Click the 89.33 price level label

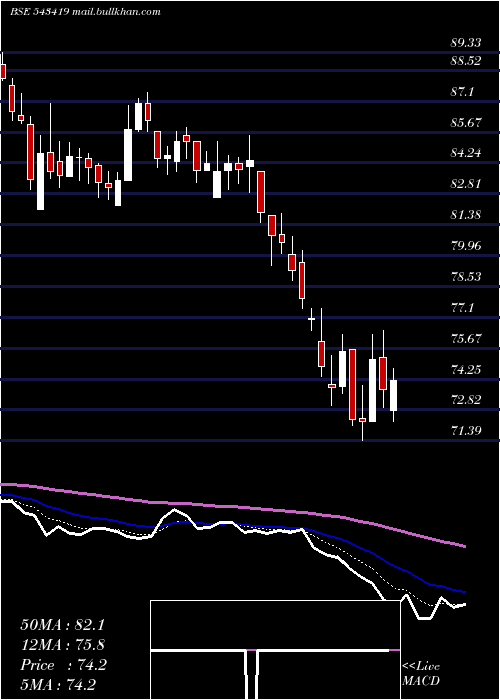(466, 43)
